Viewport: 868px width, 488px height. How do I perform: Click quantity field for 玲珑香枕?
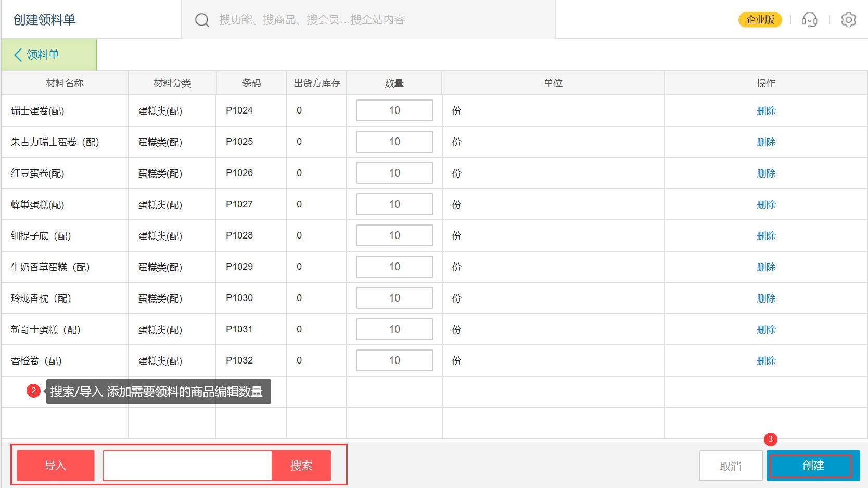click(394, 298)
